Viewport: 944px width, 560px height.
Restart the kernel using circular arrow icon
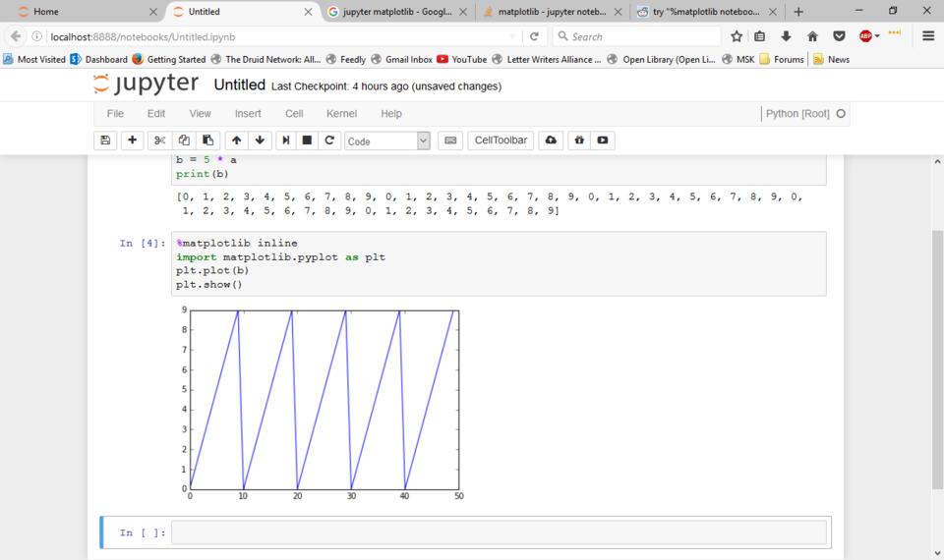coord(330,140)
